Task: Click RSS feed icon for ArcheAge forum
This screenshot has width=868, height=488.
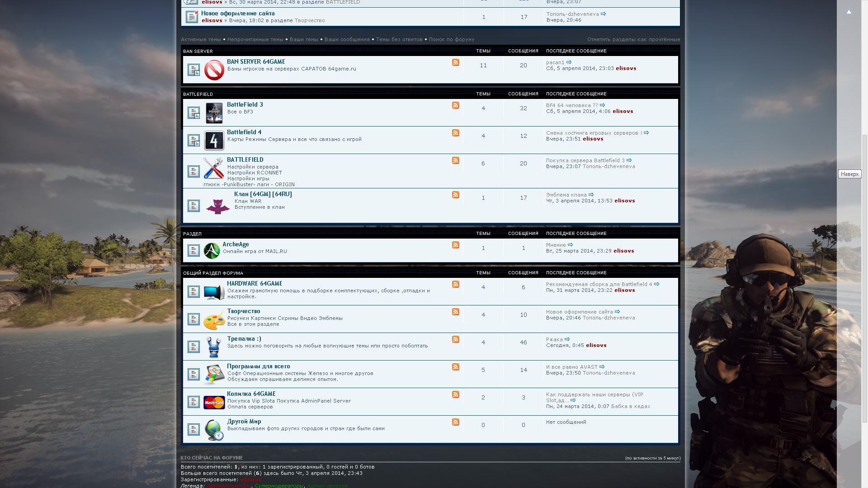Action: click(x=456, y=245)
